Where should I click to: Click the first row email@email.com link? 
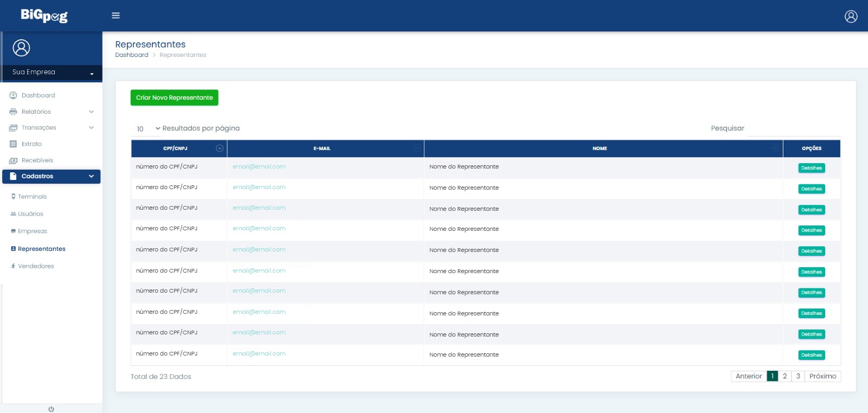coord(259,167)
